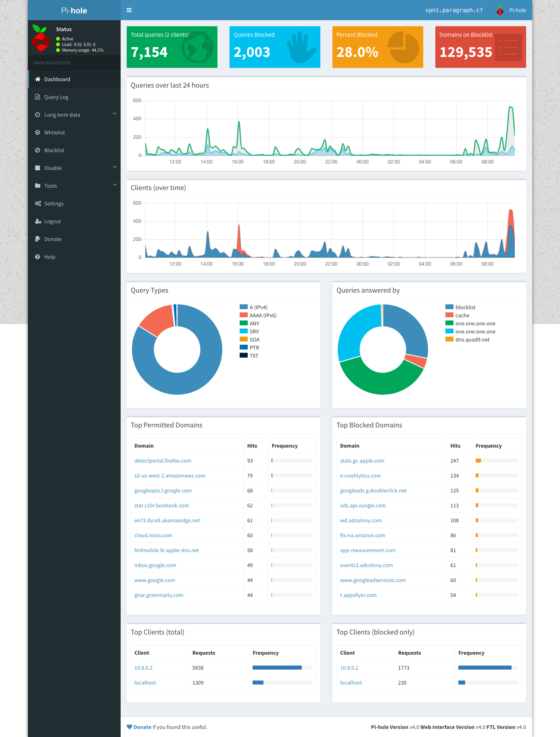
Task: Select Logout in the sidebar
Action: 74,221
